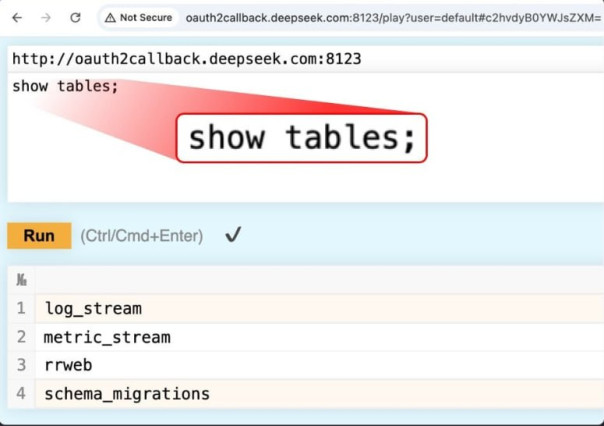Select the log_stream table row
The height and width of the screenshot is (426, 604).
point(93,308)
